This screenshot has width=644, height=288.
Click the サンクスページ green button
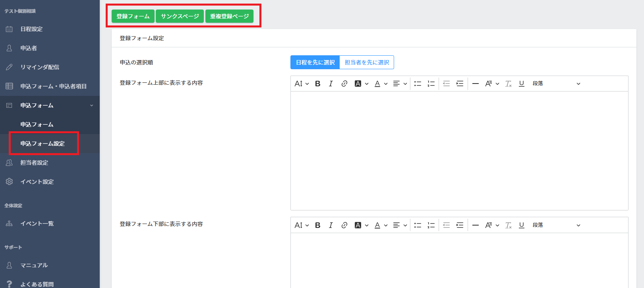[180, 16]
